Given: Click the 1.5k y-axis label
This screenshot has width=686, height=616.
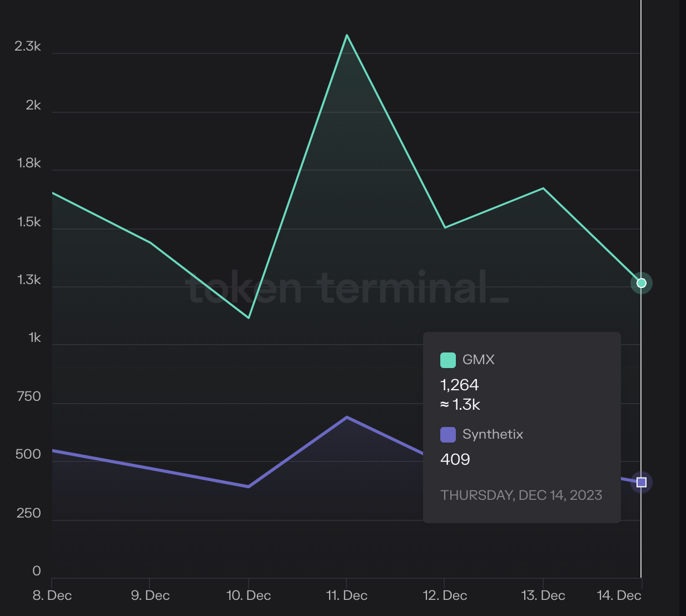Looking at the screenshot, I should click(x=29, y=222).
